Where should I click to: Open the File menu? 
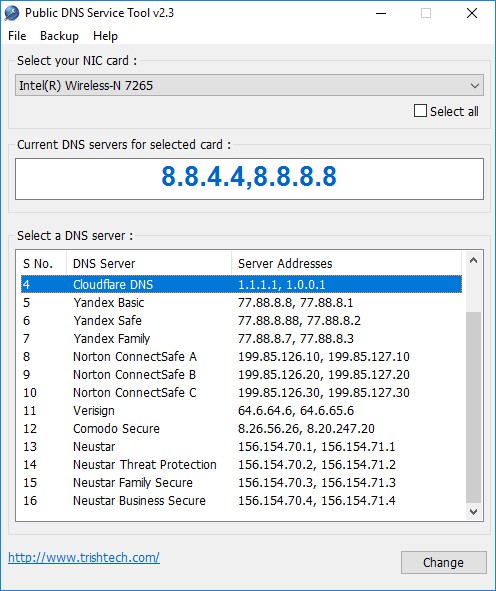pos(17,36)
